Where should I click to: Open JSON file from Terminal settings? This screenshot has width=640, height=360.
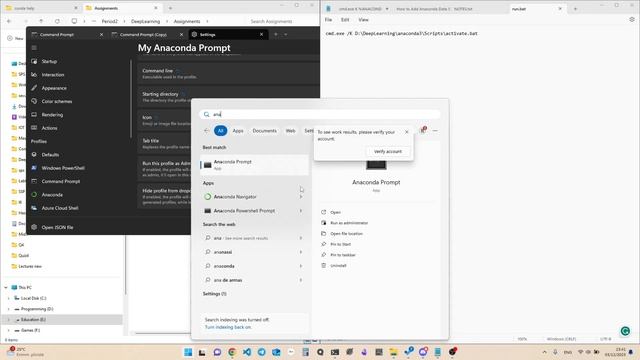click(x=57, y=227)
